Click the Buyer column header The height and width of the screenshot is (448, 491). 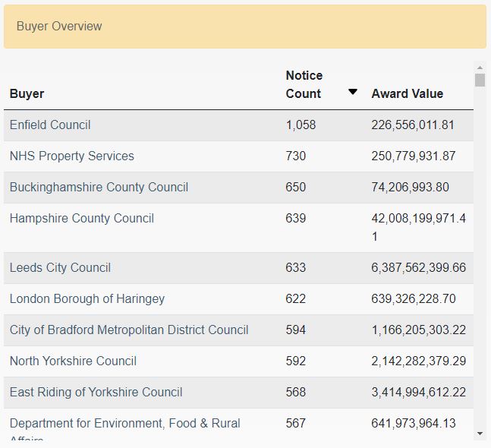click(x=27, y=93)
